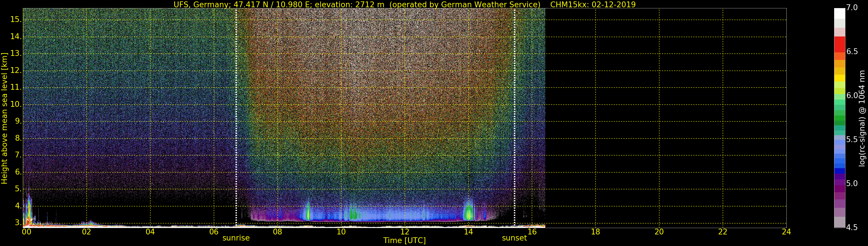Click the dark blue segment of the colorbar
The image size is (868, 246).
coord(840,171)
